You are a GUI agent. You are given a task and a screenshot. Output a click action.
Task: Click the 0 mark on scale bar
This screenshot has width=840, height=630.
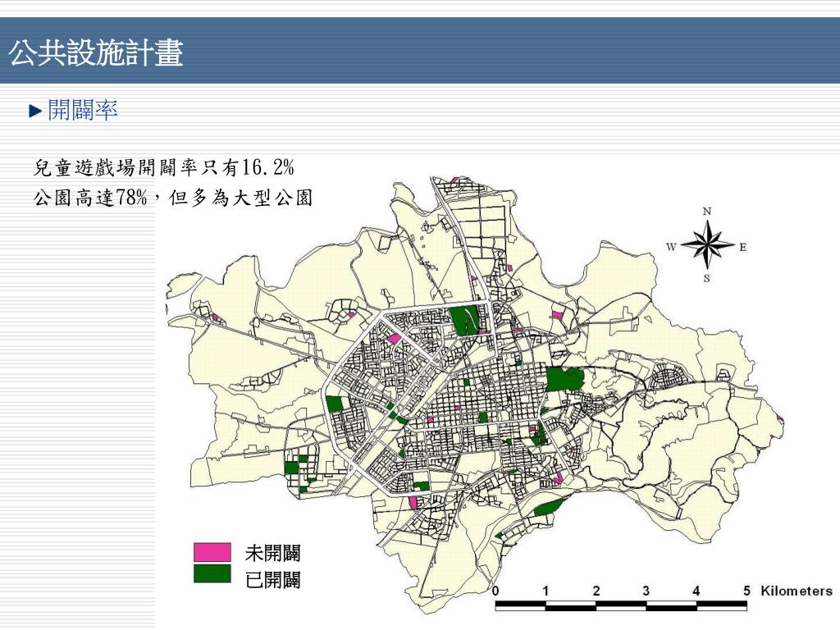[x=495, y=591]
